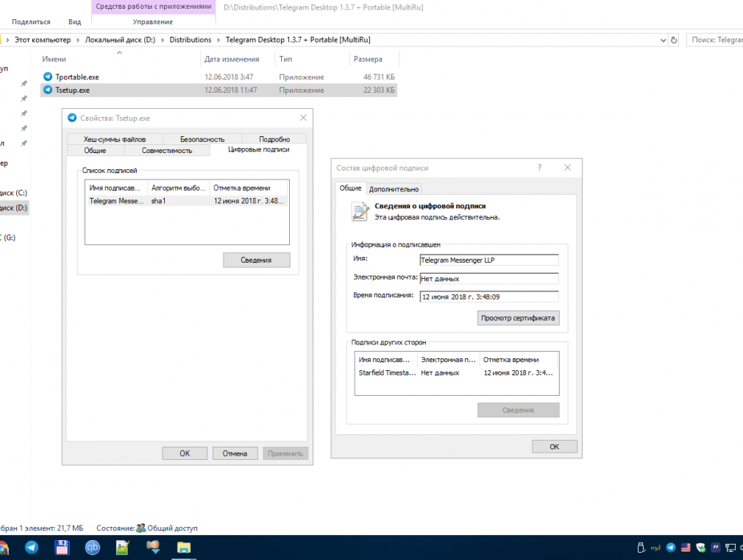The image size is (743, 560).
Task: Open the floppy disk app on taskbar
Action: click(x=62, y=547)
